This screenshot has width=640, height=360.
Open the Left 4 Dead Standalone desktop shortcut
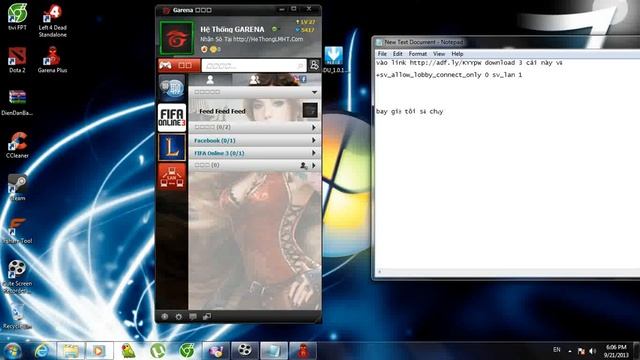pos(53,20)
